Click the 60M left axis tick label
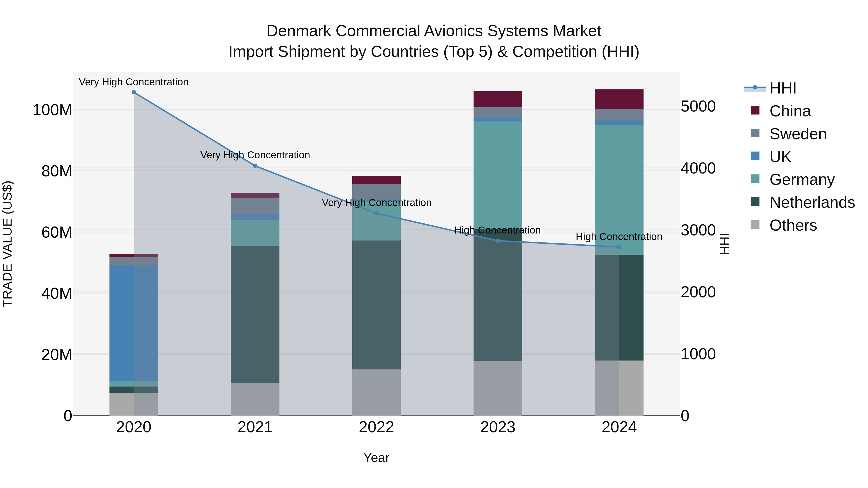This screenshot has width=868, height=488. 57,232
